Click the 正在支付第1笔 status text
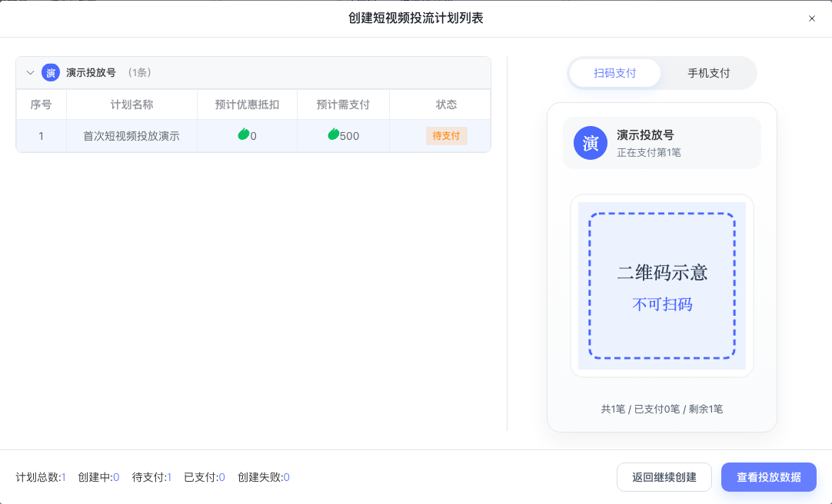The height and width of the screenshot is (504, 832). (648, 153)
